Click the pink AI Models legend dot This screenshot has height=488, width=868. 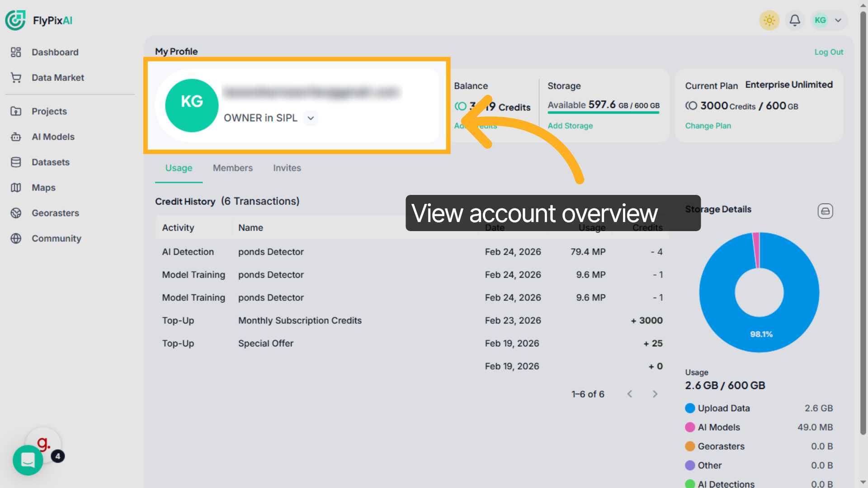[690, 427]
